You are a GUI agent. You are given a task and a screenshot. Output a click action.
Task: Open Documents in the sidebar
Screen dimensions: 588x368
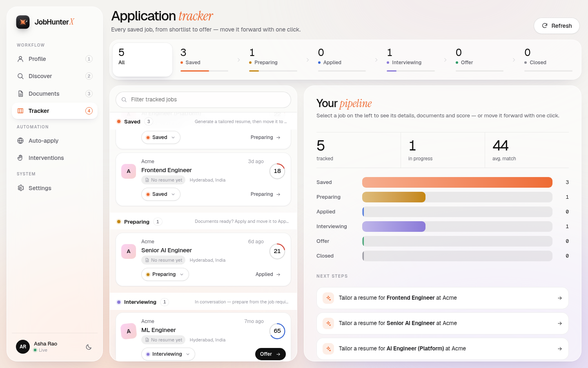click(x=55, y=94)
